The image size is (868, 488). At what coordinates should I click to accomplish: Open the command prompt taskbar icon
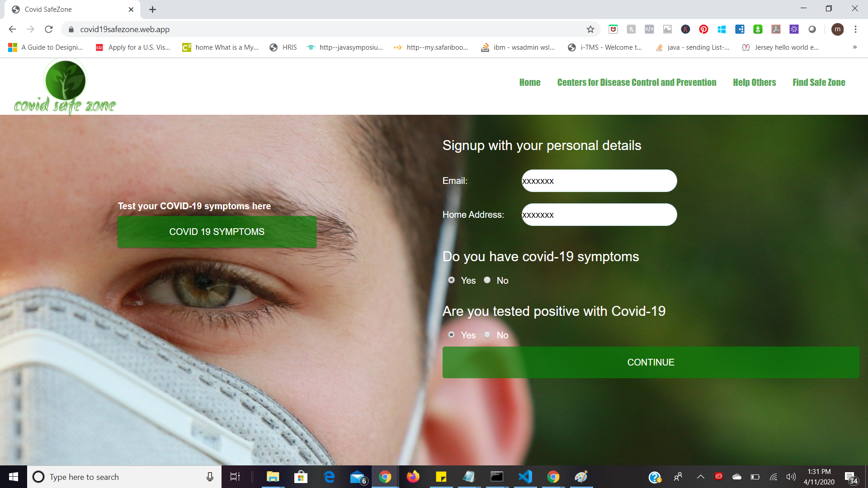[x=497, y=477]
